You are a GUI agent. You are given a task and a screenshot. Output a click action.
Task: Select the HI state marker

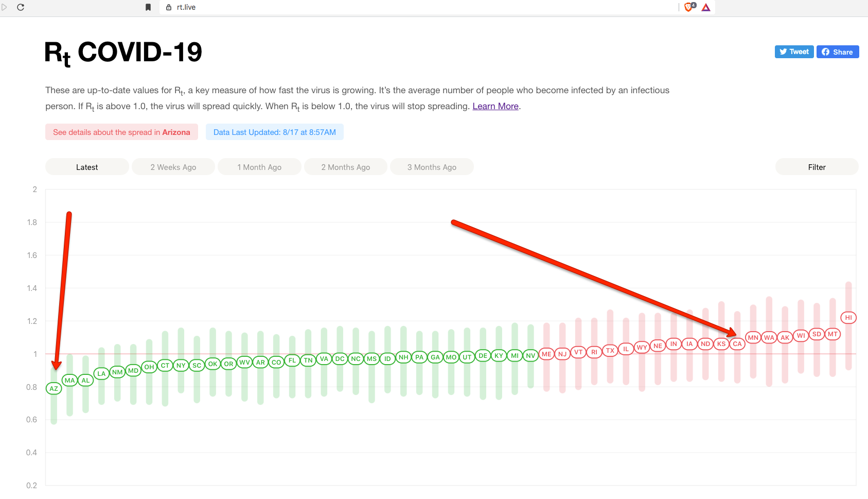[848, 318]
